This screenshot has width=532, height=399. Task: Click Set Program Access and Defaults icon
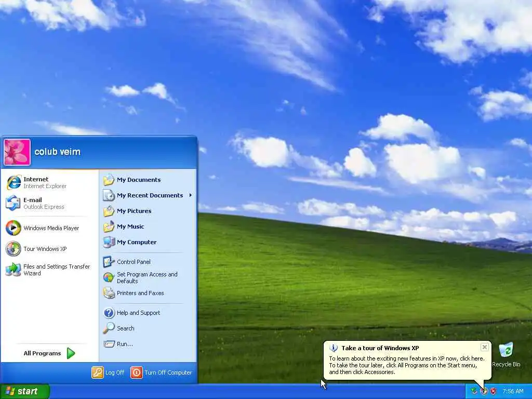point(109,277)
